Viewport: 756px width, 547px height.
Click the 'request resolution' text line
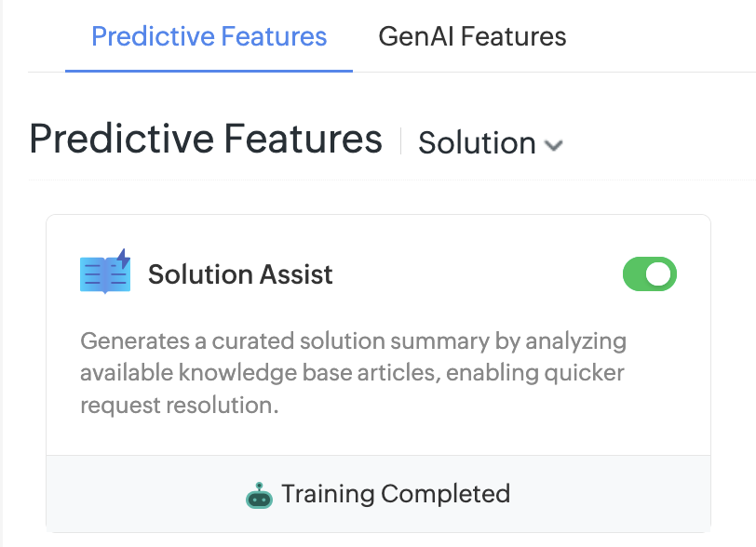(179, 406)
